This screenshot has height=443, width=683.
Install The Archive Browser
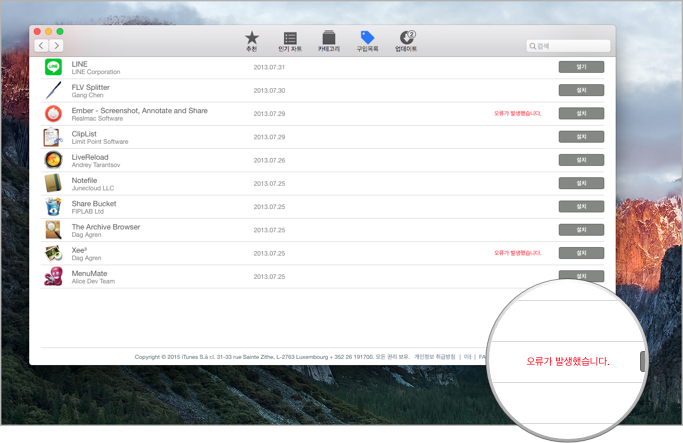pos(582,230)
